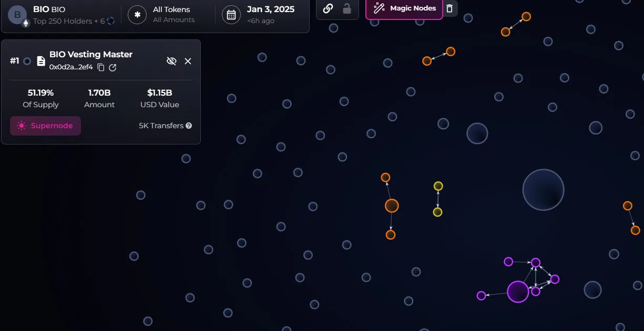Open the Jan 3, 2025 date picker

[x=270, y=14]
